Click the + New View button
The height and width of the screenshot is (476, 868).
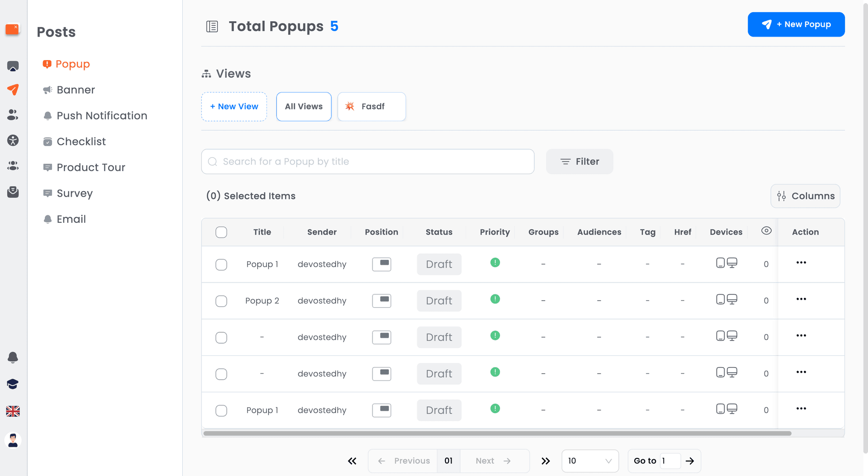click(x=234, y=107)
